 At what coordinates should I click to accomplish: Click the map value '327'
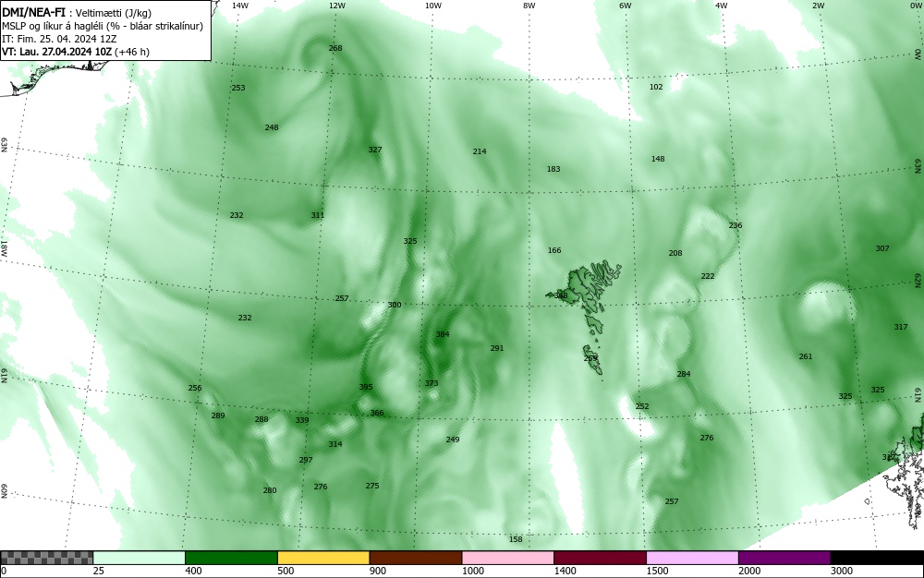click(x=375, y=150)
